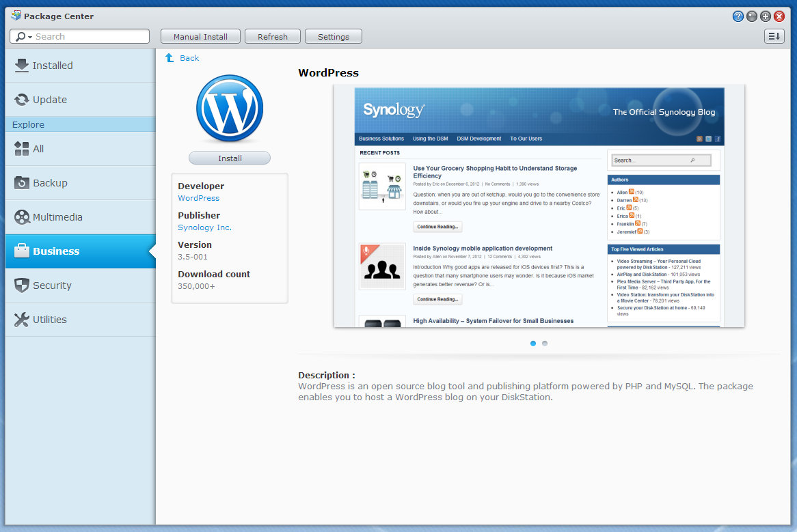797x532 pixels.
Task: Show the first screenshot via carousel dot
Action: (x=533, y=344)
